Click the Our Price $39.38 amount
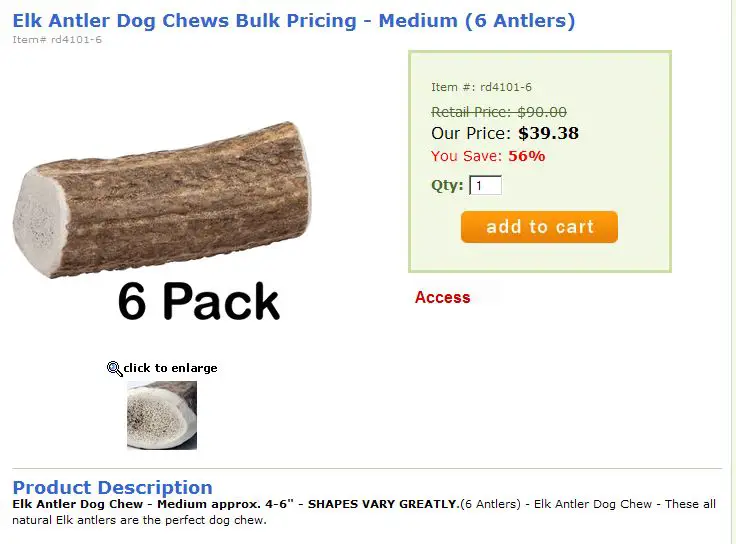 548,133
